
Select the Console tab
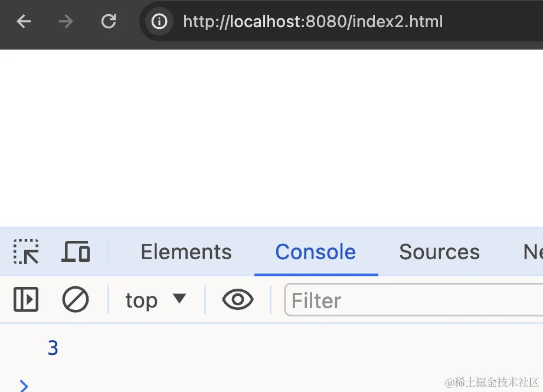[316, 251]
